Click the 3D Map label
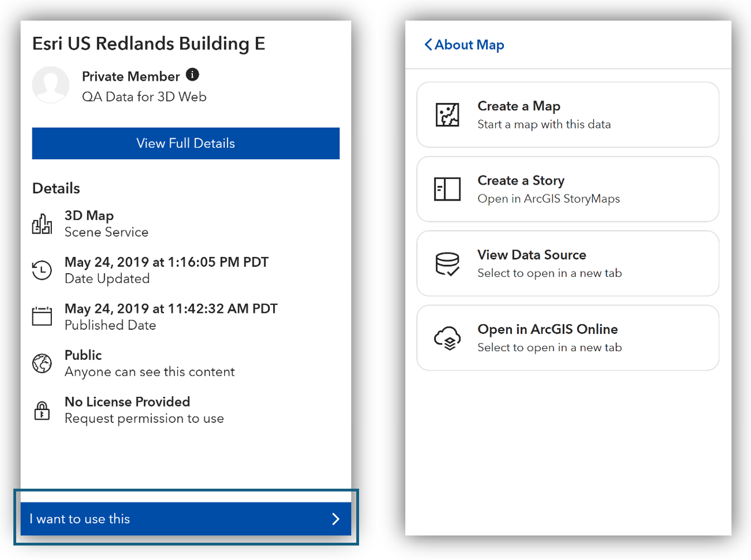Viewport: 751px width, 560px height. [x=89, y=216]
